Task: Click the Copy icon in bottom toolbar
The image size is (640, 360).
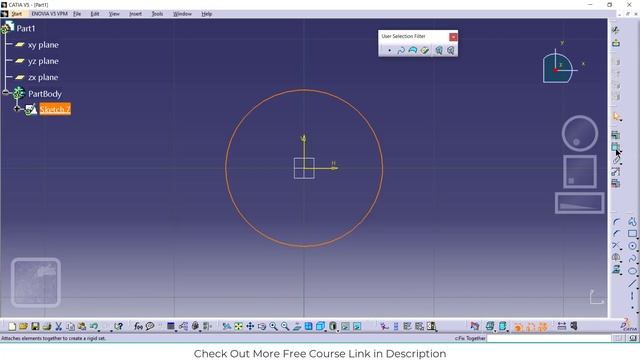Action: 70,326
